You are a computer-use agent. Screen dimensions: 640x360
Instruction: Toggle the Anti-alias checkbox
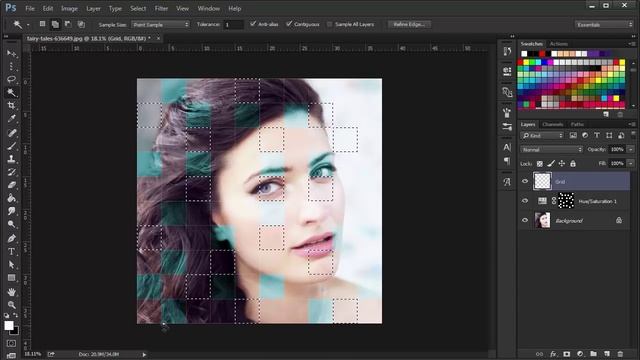(x=253, y=24)
